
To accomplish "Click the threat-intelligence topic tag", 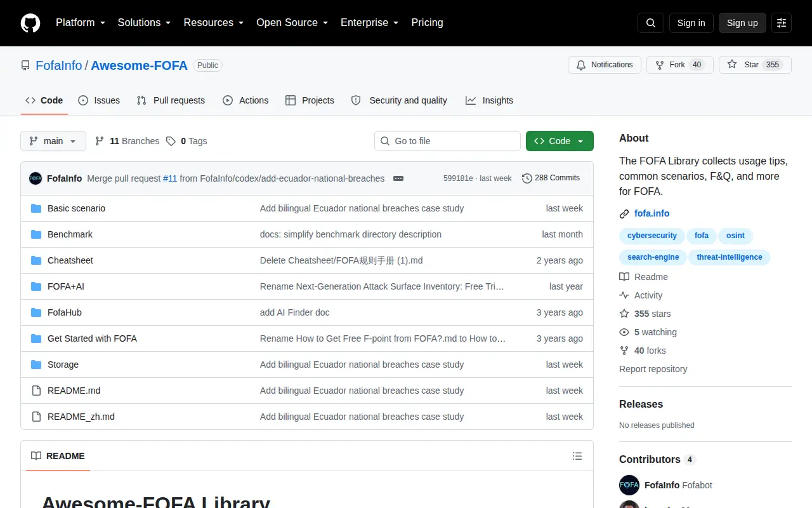I will pos(730,257).
